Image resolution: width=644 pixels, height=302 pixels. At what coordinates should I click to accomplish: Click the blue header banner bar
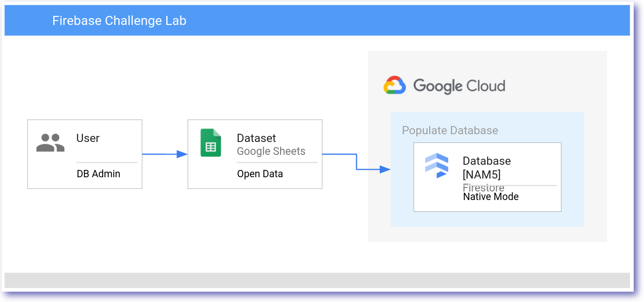(317, 20)
